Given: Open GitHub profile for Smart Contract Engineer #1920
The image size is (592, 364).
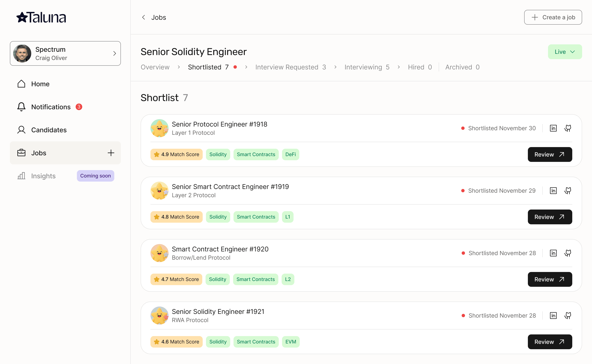Looking at the screenshot, I should click(567, 253).
